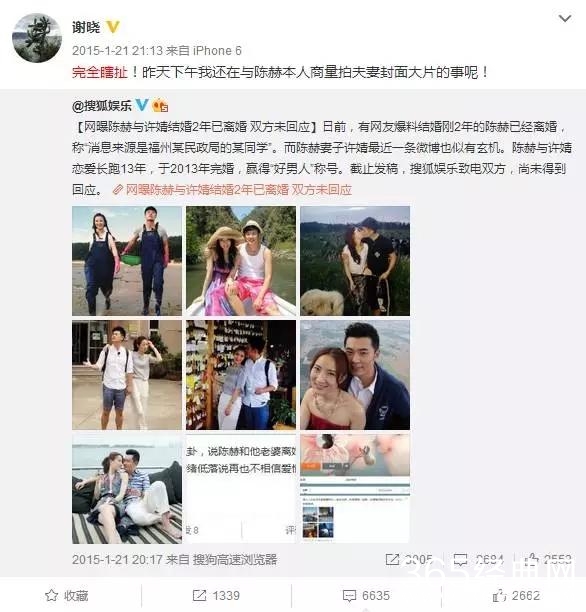
Task: Click the 谢晓 username link
Action: (x=86, y=27)
